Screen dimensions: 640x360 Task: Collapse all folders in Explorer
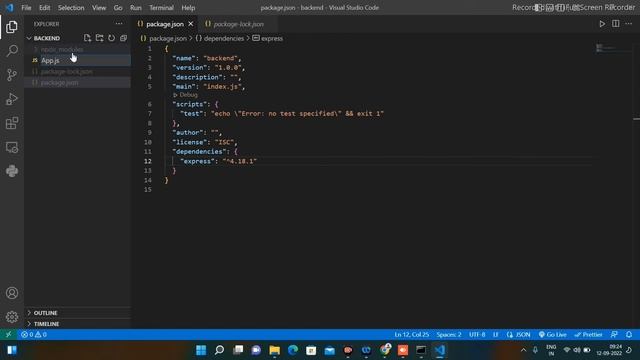(123, 38)
